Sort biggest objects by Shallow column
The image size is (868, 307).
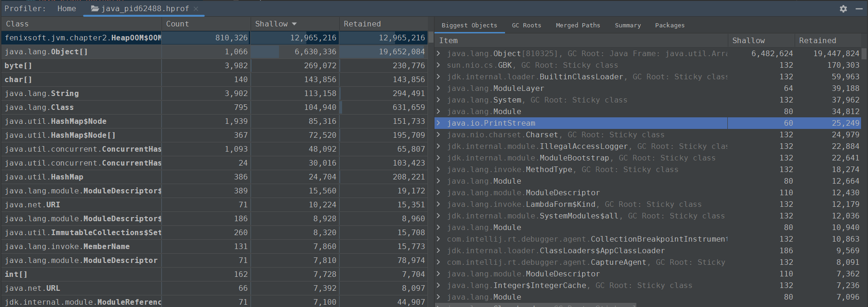(761, 41)
